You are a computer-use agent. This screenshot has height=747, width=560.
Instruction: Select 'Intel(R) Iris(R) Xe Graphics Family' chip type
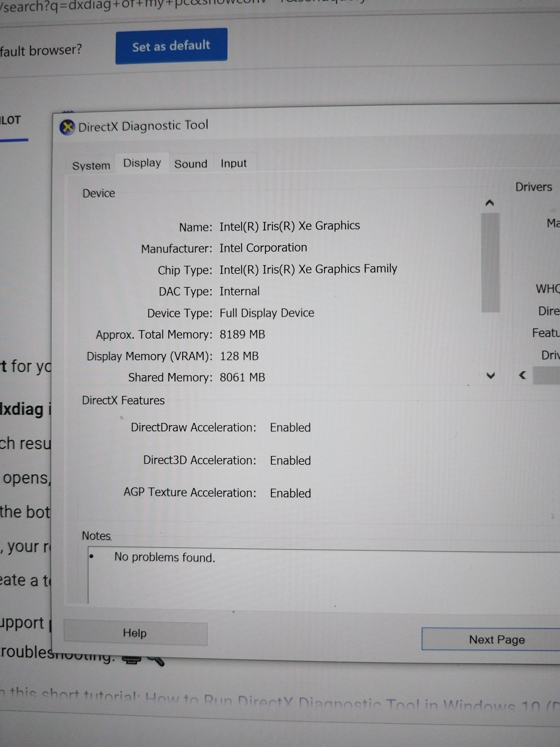[308, 269]
